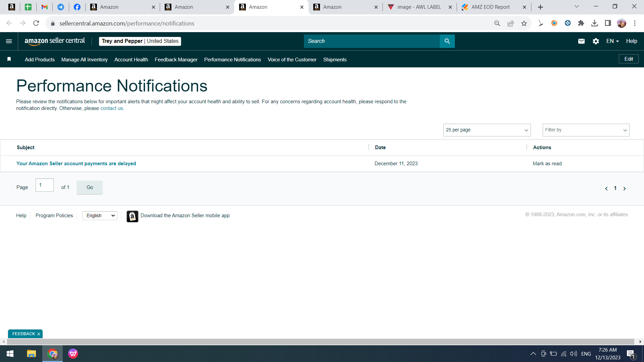Viewport: 644px width, 362px height.
Task: Click the browser address bar URL
Action: [x=127, y=23]
